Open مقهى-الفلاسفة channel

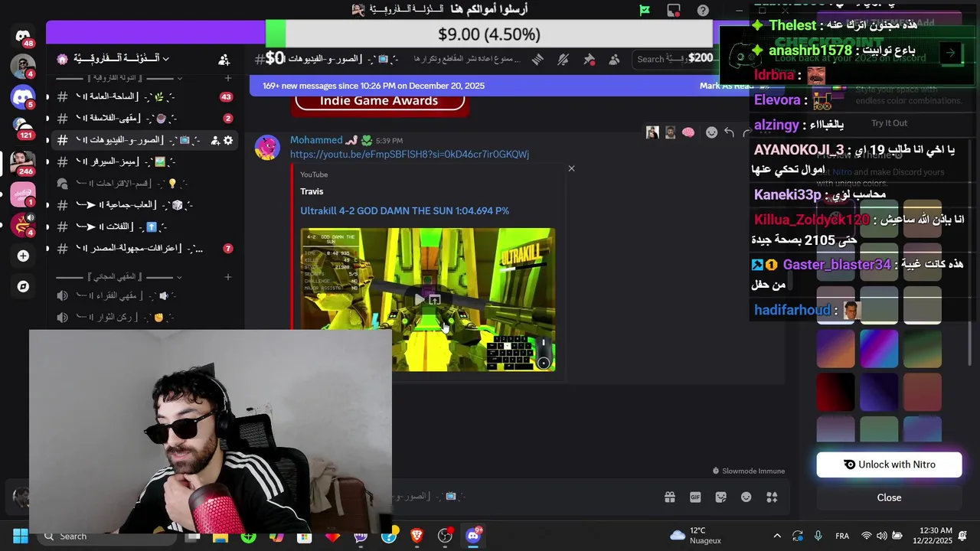pos(145,118)
